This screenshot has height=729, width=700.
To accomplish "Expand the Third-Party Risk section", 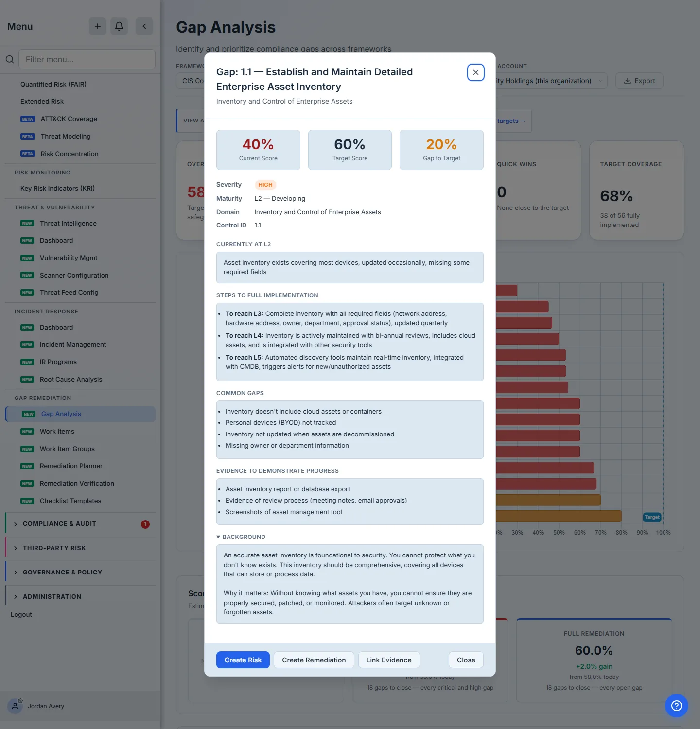I will [x=81, y=548].
